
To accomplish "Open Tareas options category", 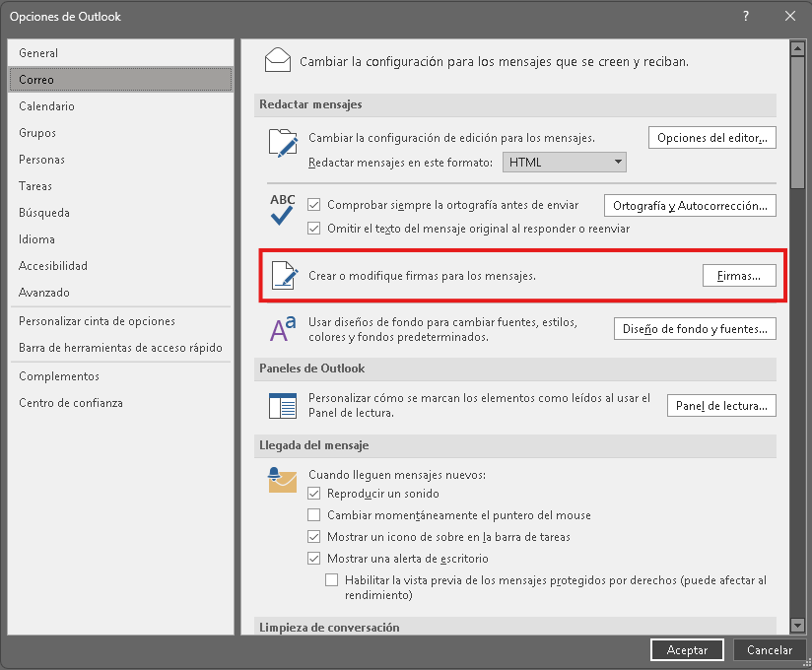I will click(120, 186).
